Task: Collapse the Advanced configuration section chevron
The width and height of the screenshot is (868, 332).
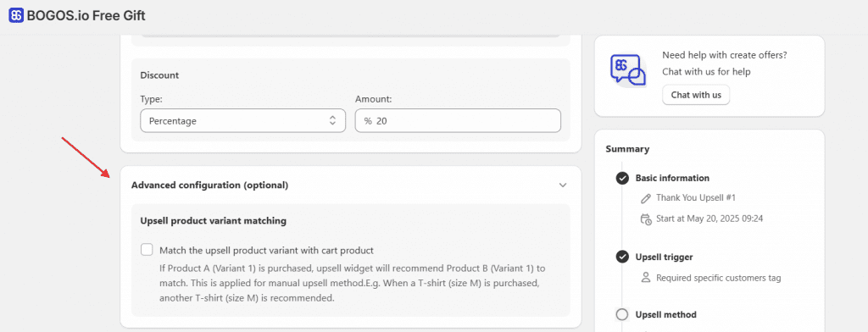Action: 563,185
